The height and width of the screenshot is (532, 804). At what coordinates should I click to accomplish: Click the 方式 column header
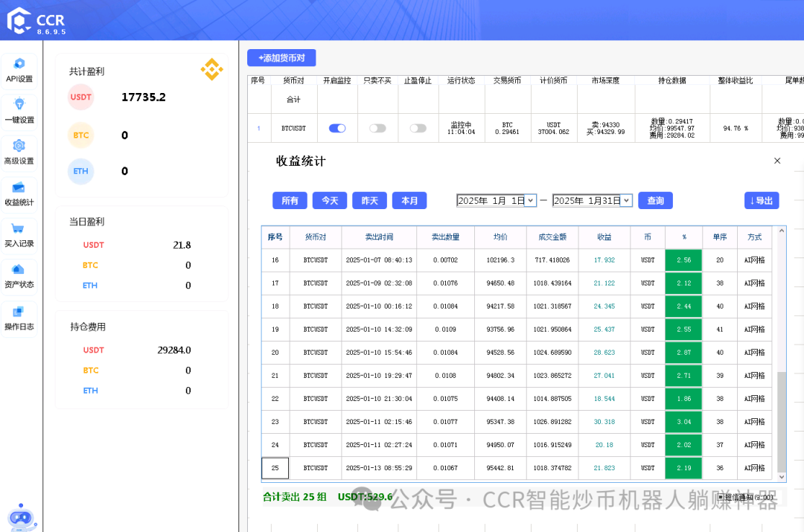[x=754, y=237]
